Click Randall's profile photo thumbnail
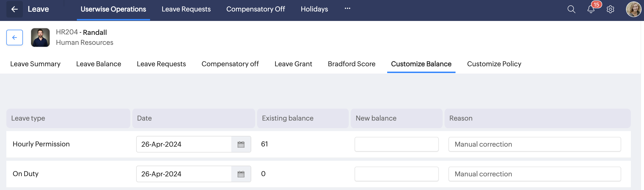 (x=40, y=38)
